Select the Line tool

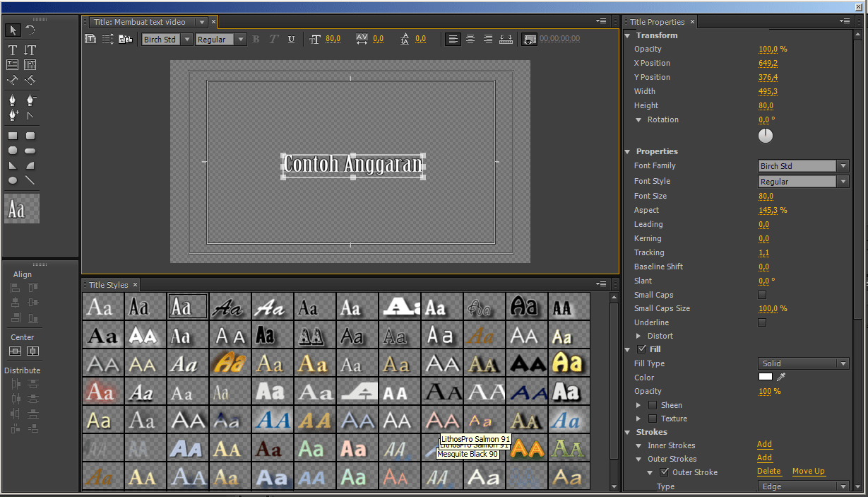click(30, 180)
